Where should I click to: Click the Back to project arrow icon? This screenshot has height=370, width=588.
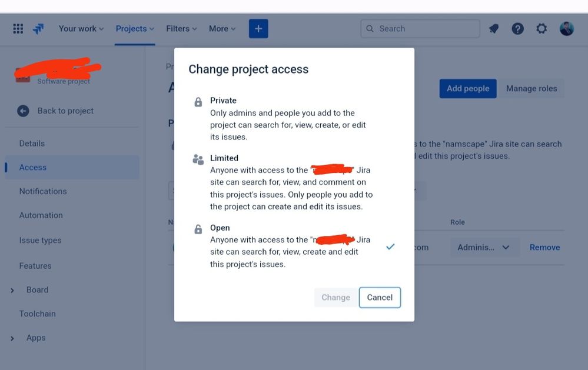(23, 111)
